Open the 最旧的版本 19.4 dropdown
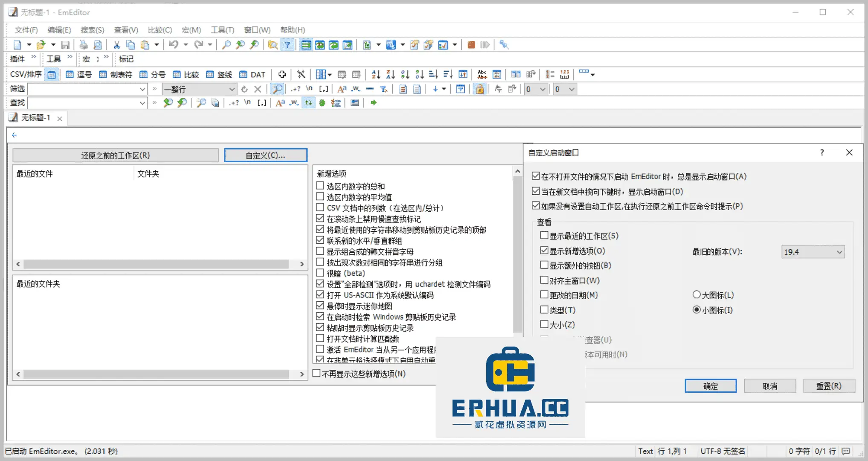This screenshot has width=868, height=461. tap(813, 252)
